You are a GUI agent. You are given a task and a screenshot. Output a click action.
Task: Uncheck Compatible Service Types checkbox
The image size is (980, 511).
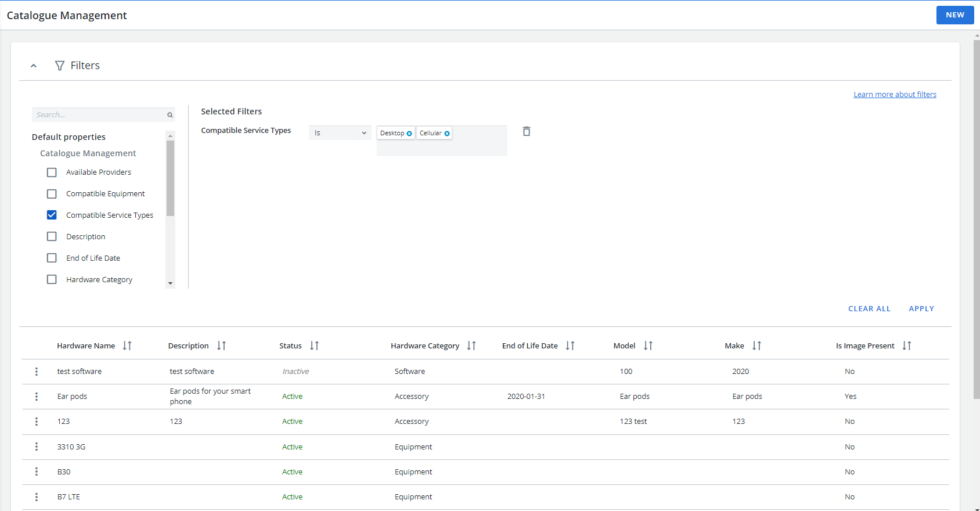click(52, 215)
